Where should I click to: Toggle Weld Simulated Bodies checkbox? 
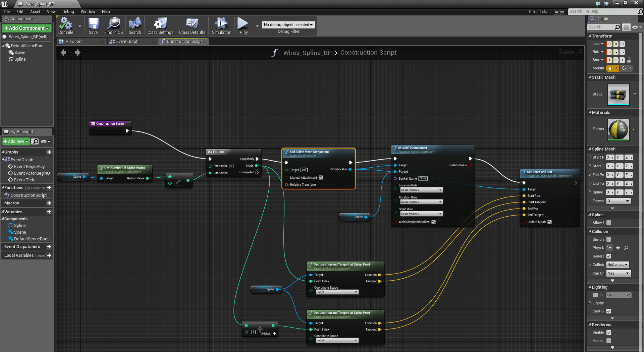(x=433, y=222)
